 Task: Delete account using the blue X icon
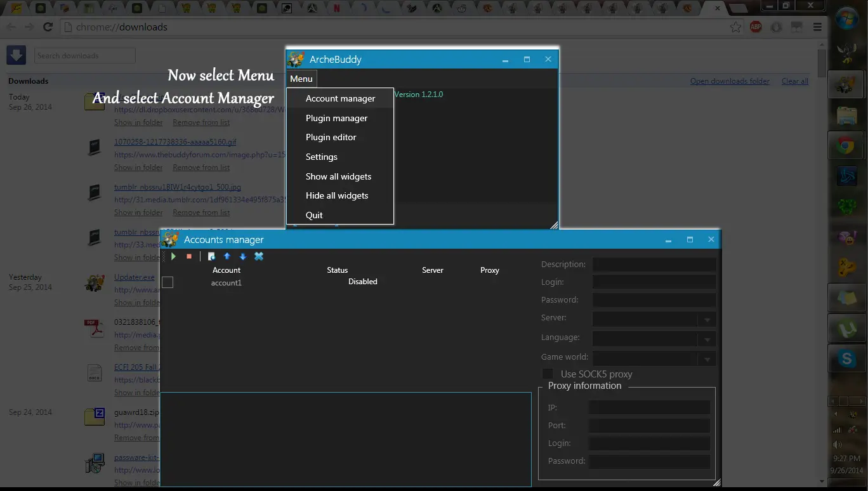point(259,256)
